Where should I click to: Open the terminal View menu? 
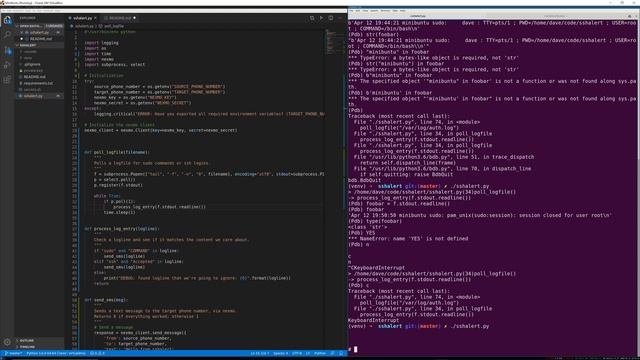(365, 11)
